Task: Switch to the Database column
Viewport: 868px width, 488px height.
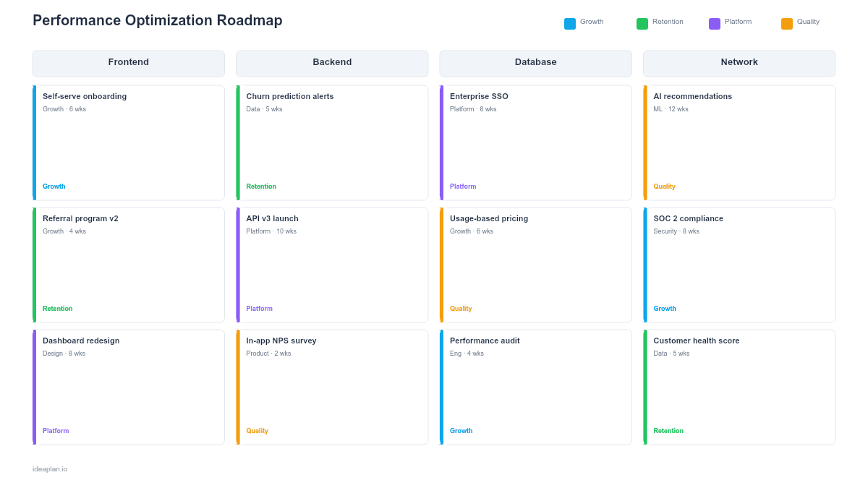Action: (x=535, y=63)
